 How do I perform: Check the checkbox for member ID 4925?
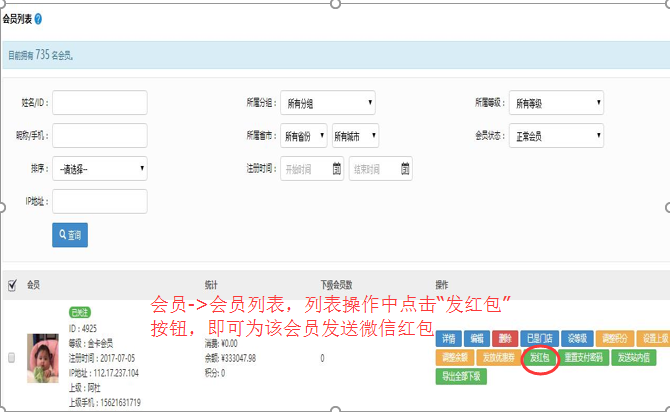(x=11, y=357)
